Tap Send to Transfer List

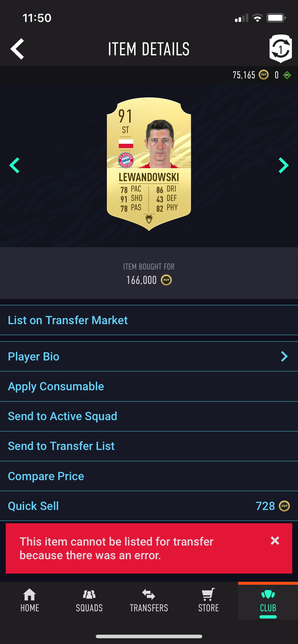(x=149, y=446)
